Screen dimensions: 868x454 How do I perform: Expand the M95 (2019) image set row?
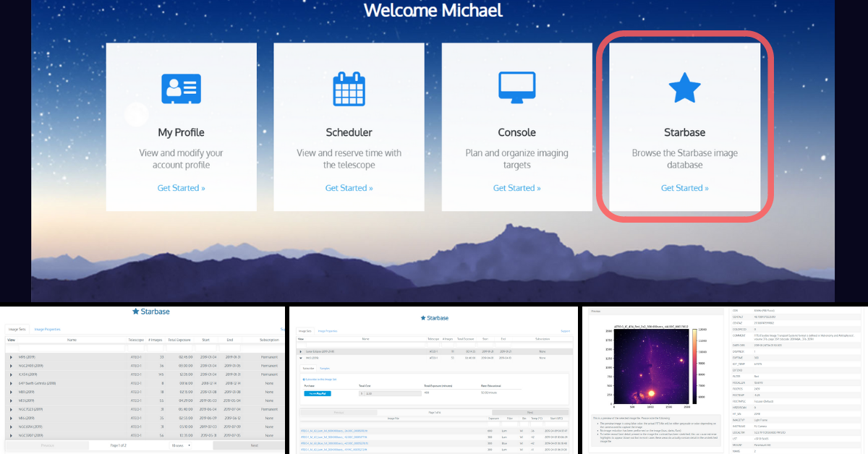click(11, 357)
